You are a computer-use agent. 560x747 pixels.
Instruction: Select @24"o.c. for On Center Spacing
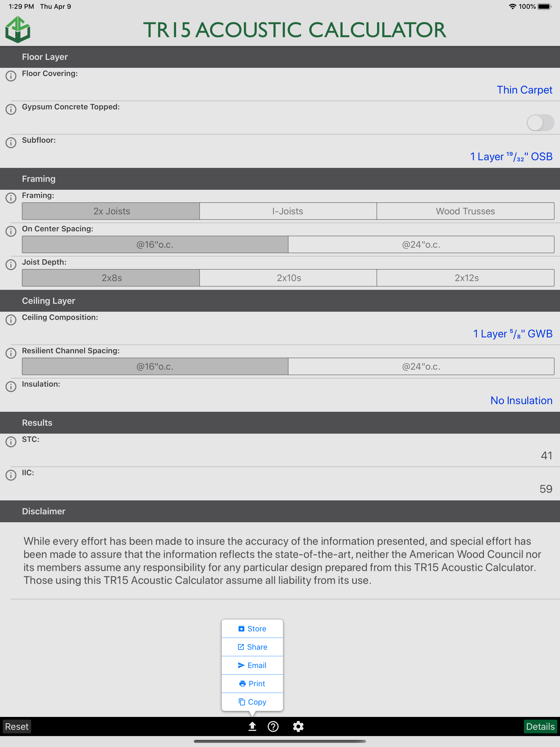421,244
